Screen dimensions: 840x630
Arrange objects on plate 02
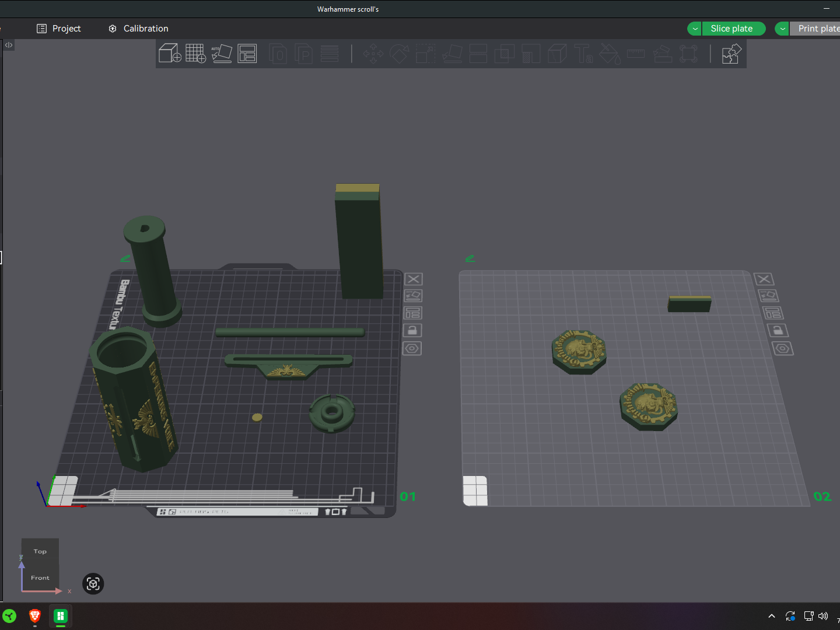coord(773,313)
